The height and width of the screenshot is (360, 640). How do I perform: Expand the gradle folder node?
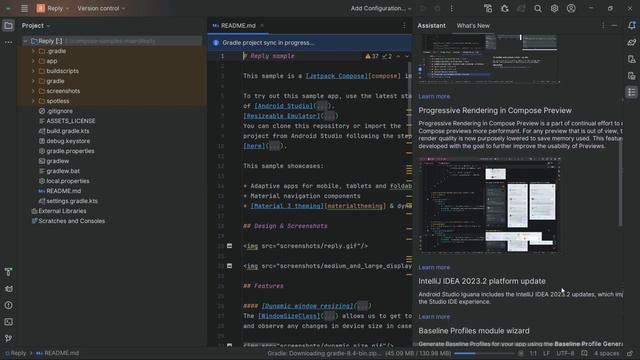33,81
